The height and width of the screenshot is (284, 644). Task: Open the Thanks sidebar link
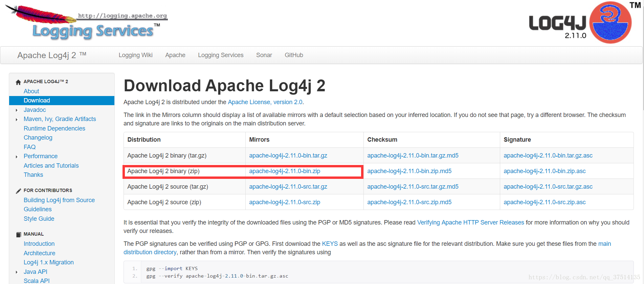pyautogui.click(x=33, y=175)
